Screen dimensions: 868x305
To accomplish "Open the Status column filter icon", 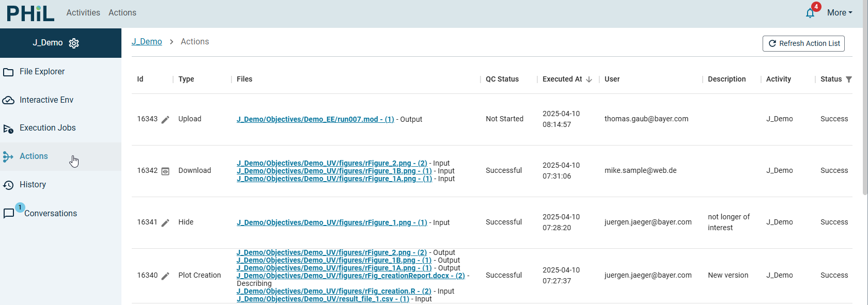I will tap(849, 79).
